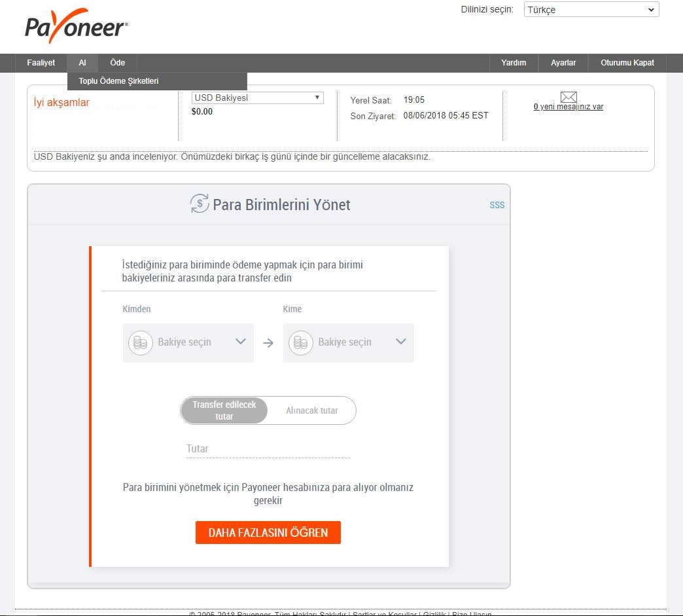
Task: Click Oturumu Kapat to log out
Action: click(x=627, y=63)
